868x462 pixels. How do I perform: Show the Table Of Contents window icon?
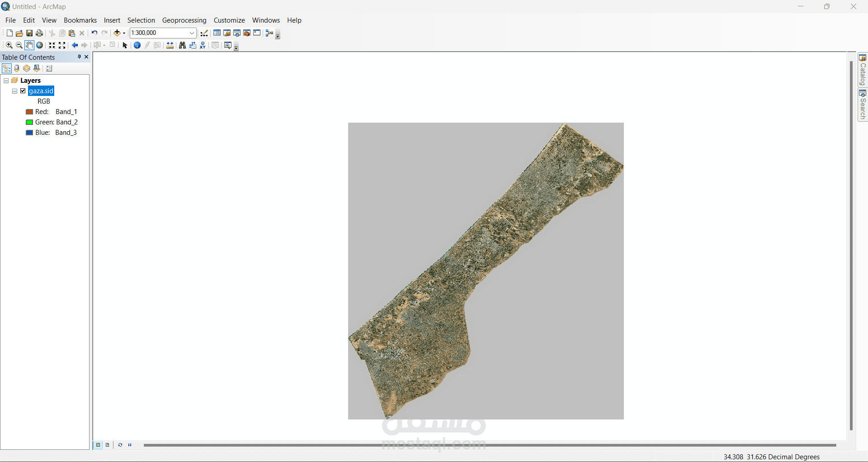click(x=217, y=33)
